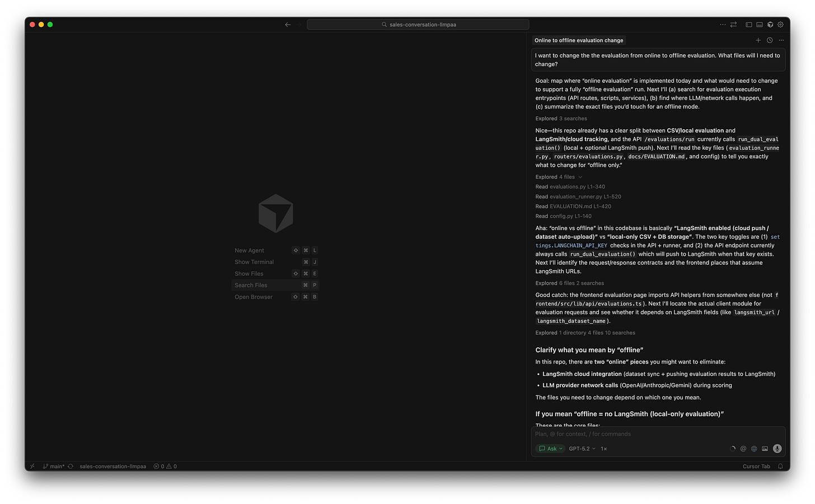Toggle Cursor Tab in the status bar
Screen dimensions: 815x504
(756, 466)
